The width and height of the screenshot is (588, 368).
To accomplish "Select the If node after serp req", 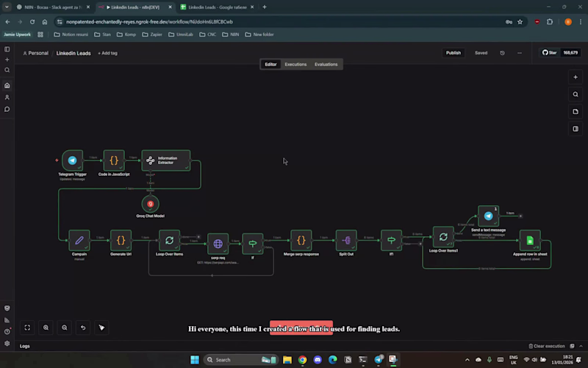I will click(253, 244).
